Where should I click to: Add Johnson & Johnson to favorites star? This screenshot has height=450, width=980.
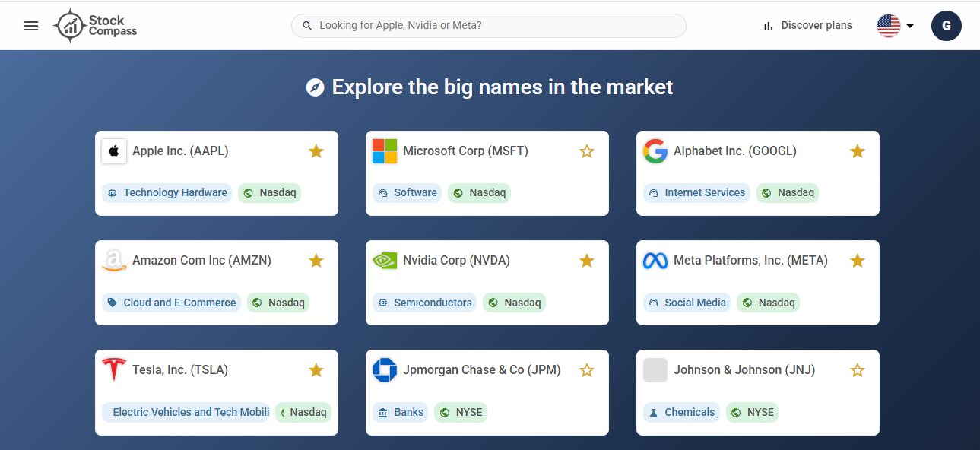click(x=858, y=370)
